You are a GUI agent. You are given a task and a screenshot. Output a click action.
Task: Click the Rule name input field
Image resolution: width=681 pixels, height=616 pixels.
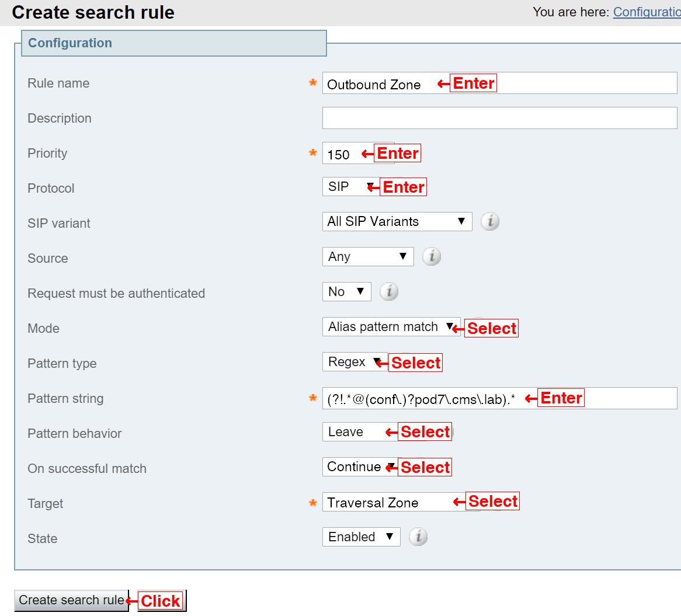click(499, 83)
